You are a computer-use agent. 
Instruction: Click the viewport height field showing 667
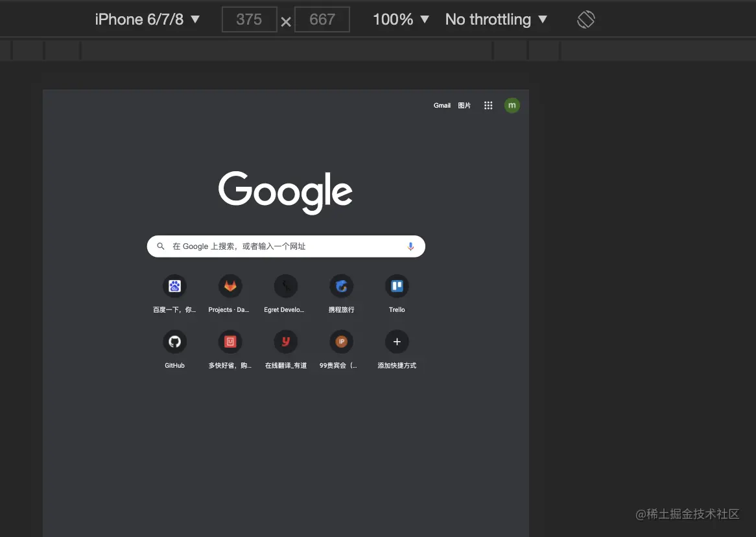pyautogui.click(x=322, y=19)
